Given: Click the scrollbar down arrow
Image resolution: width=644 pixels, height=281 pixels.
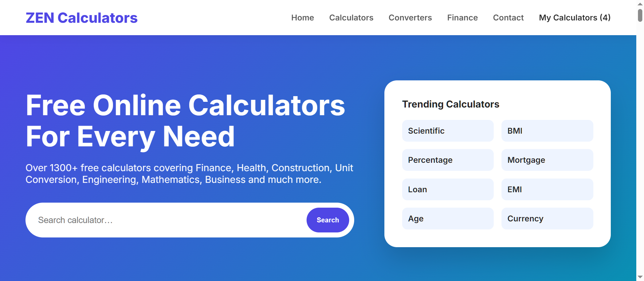Looking at the screenshot, I should [x=640, y=277].
